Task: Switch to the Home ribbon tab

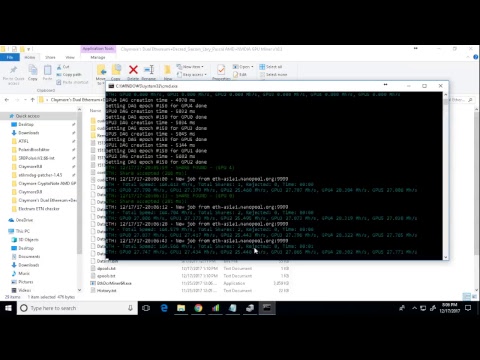Action: (30, 57)
